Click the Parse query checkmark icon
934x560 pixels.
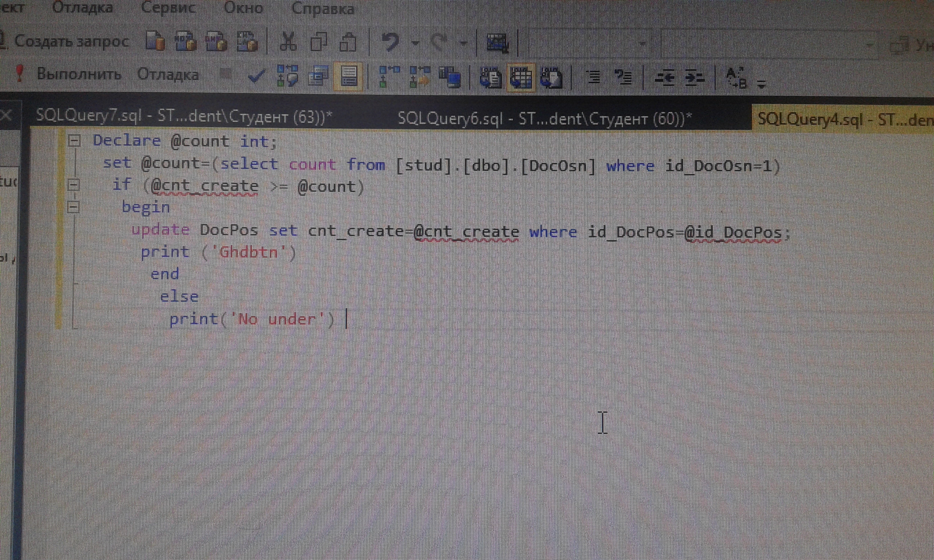[x=256, y=77]
